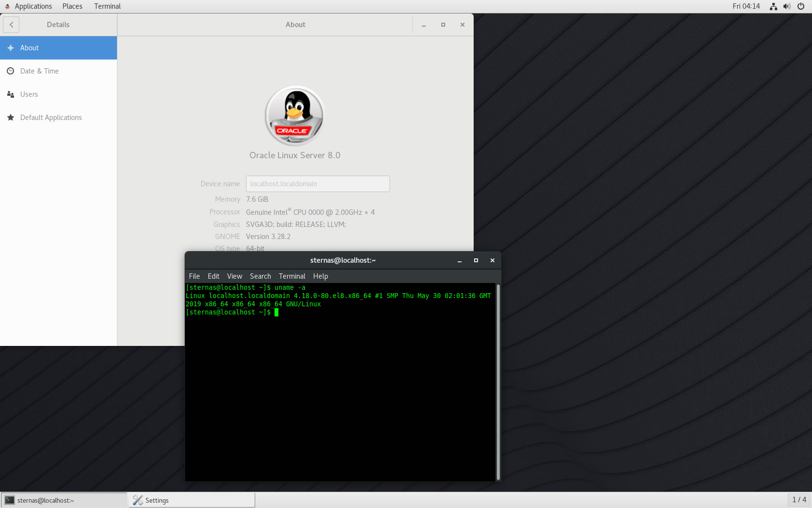
Task: Click the Oracle Linux penguin logo
Action: click(x=295, y=116)
